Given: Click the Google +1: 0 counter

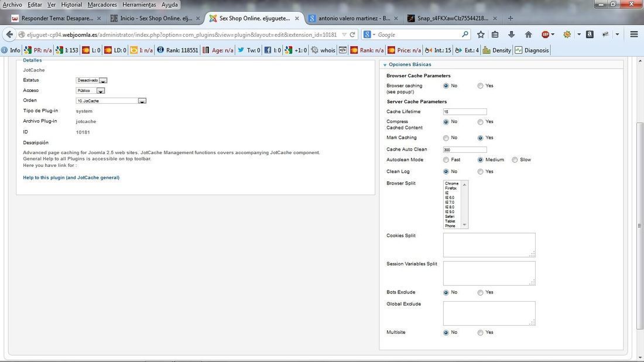Looking at the screenshot, I should (296, 50).
